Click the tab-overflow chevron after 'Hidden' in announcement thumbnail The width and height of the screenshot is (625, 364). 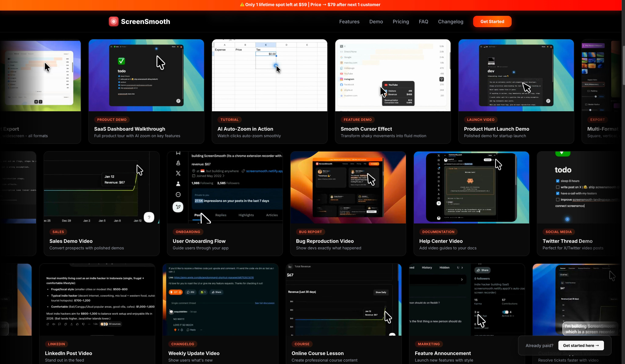coord(462,267)
